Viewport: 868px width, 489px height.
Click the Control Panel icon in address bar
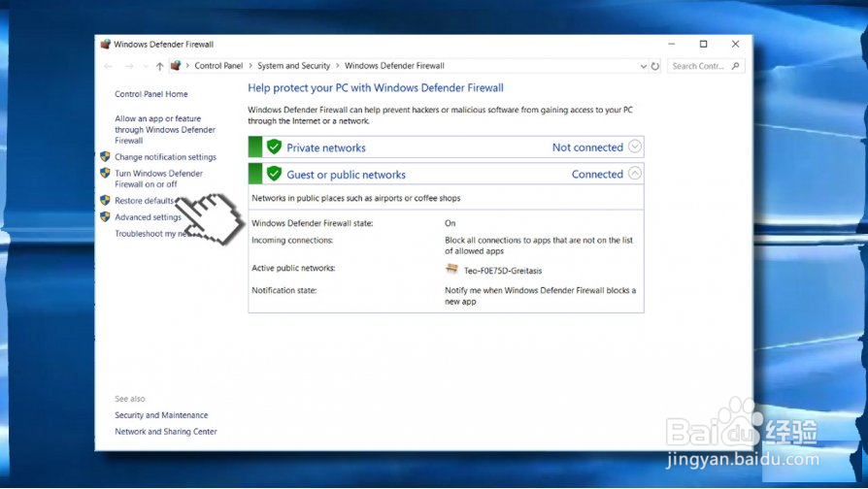pos(176,66)
